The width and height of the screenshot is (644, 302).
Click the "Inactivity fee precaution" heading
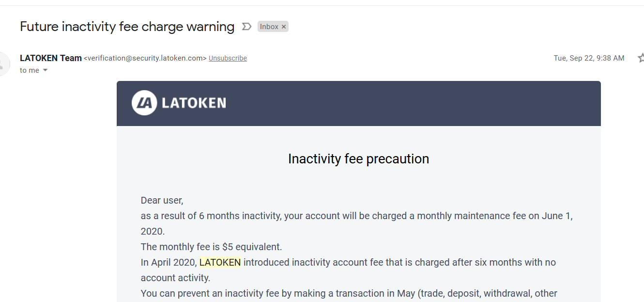[358, 159]
